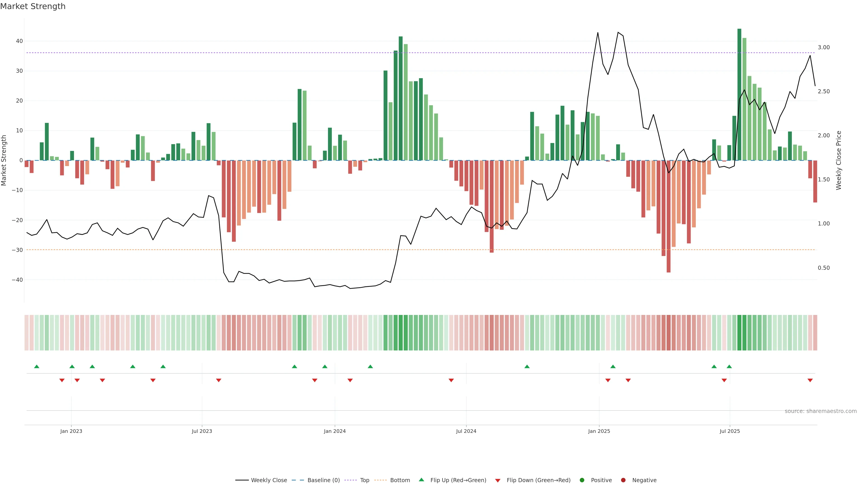Click the Jan 2024 axis label

click(335, 431)
